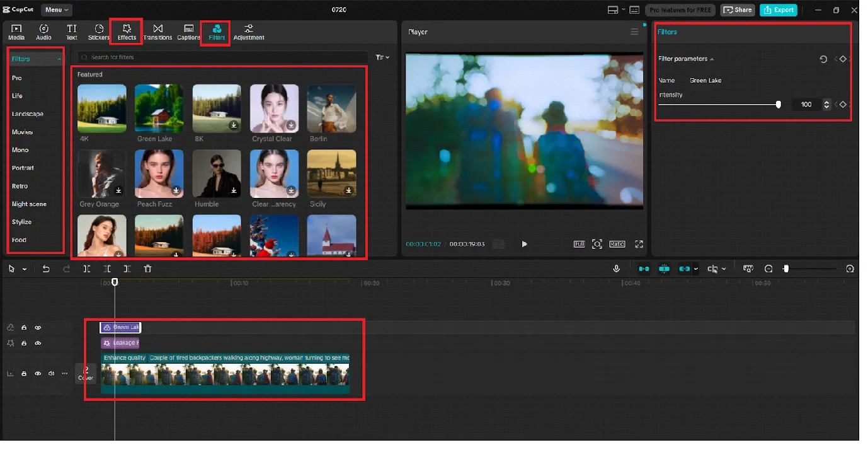Switch to the Adjustment tab
The image size is (868, 457).
249,32
